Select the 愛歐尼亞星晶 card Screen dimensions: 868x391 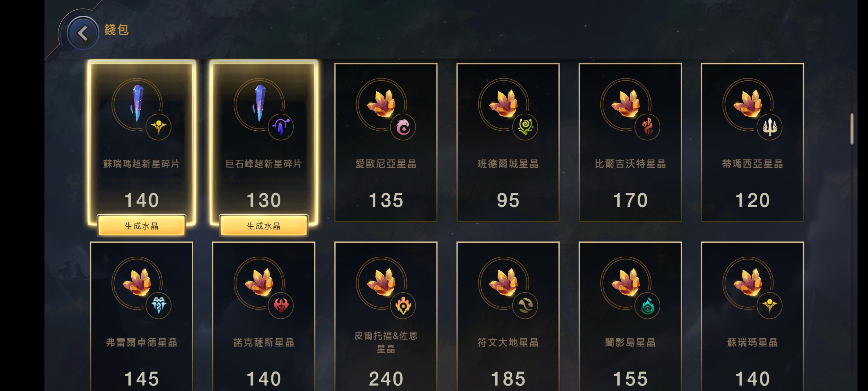click(x=386, y=143)
